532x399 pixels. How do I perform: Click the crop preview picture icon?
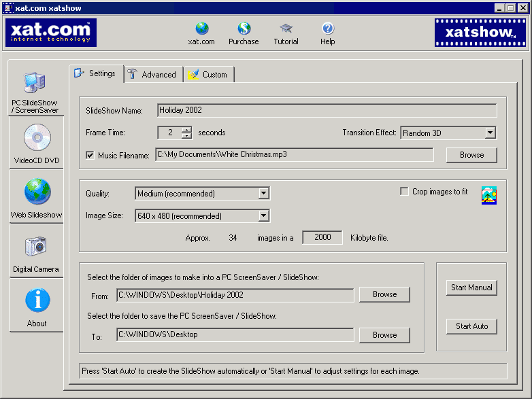[x=489, y=195]
